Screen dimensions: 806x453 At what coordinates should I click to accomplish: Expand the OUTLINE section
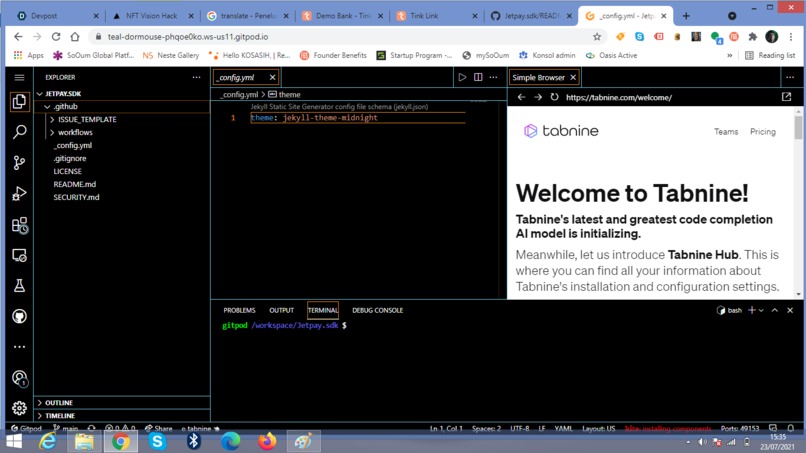(x=122, y=403)
